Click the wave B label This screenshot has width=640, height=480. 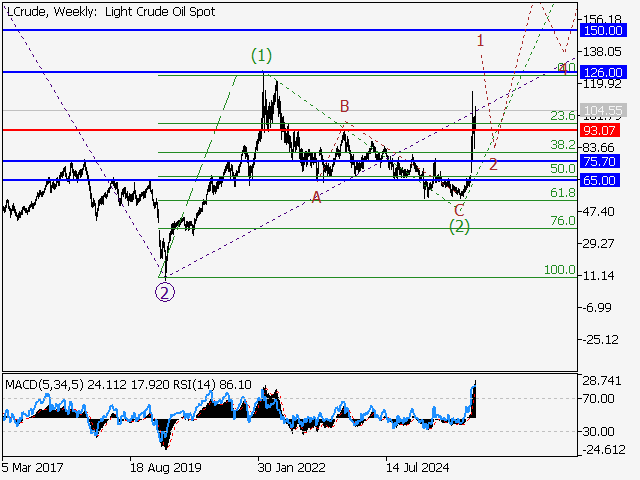(343, 105)
